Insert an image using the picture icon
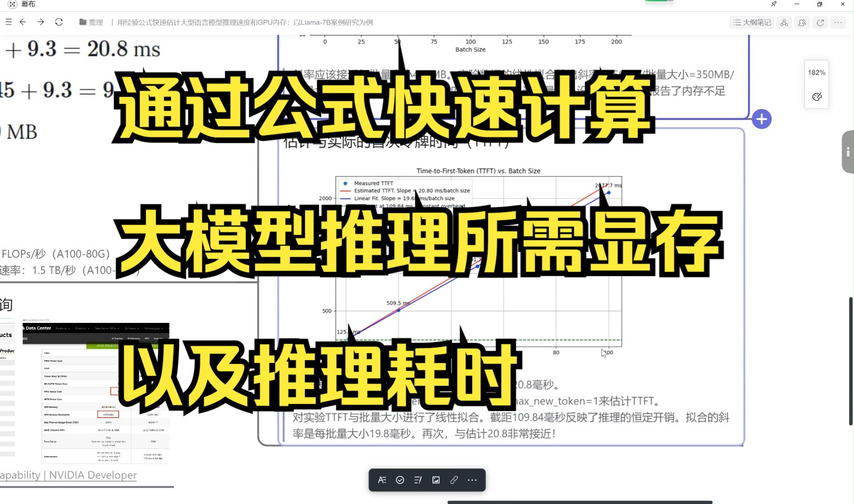The height and width of the screenshot is (504, 854). (436, 480)
